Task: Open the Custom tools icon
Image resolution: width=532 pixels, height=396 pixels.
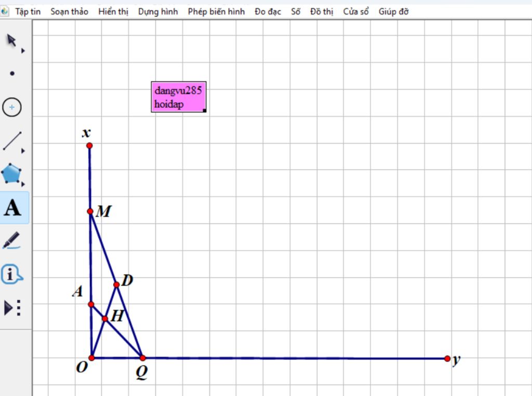Action: (x=12, y=308)
